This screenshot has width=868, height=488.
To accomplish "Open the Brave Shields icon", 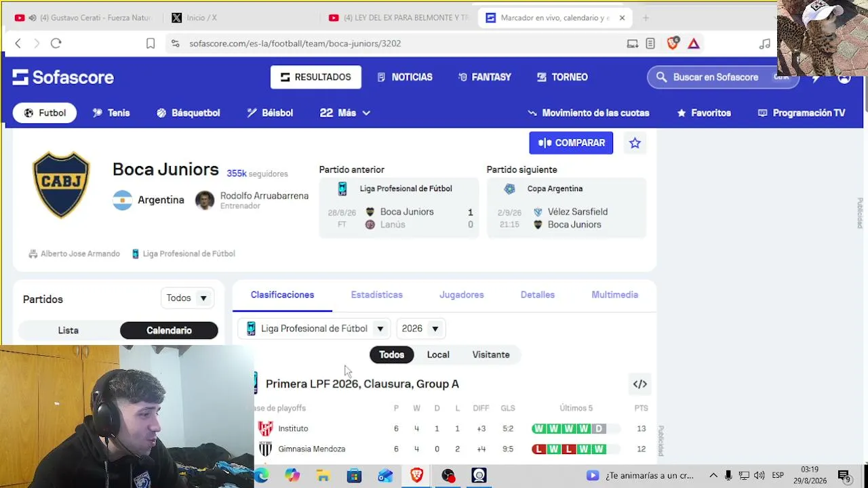I will pos(673,43).
